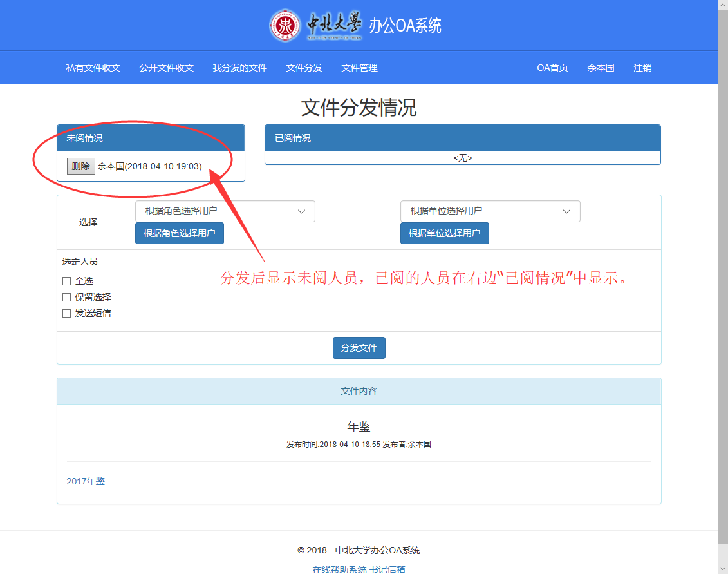This screenshot has width=728, height=574.
Task: Click the 分发文件 button
Action: click(x=359, y=348)
